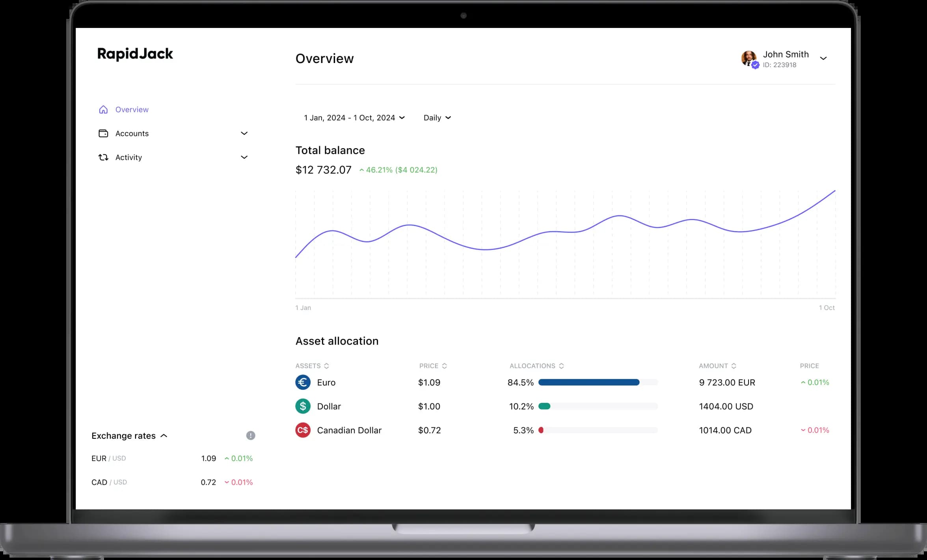Click the Overview home icon in sidebar
The width and height of the screenshot is (927, 560).
click(x=103, y=109)
